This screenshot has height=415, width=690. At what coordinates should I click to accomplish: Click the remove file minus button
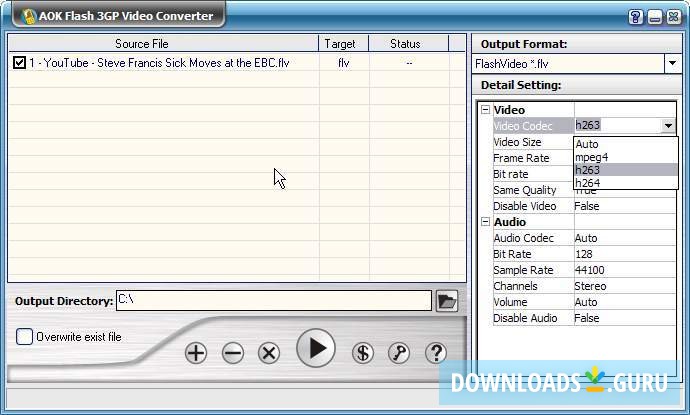tap(233, 353)
